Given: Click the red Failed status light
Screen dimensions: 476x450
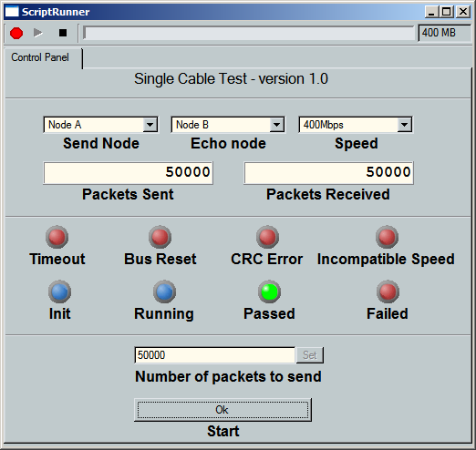Looking at the screenshot, I should tap(388, 291).
